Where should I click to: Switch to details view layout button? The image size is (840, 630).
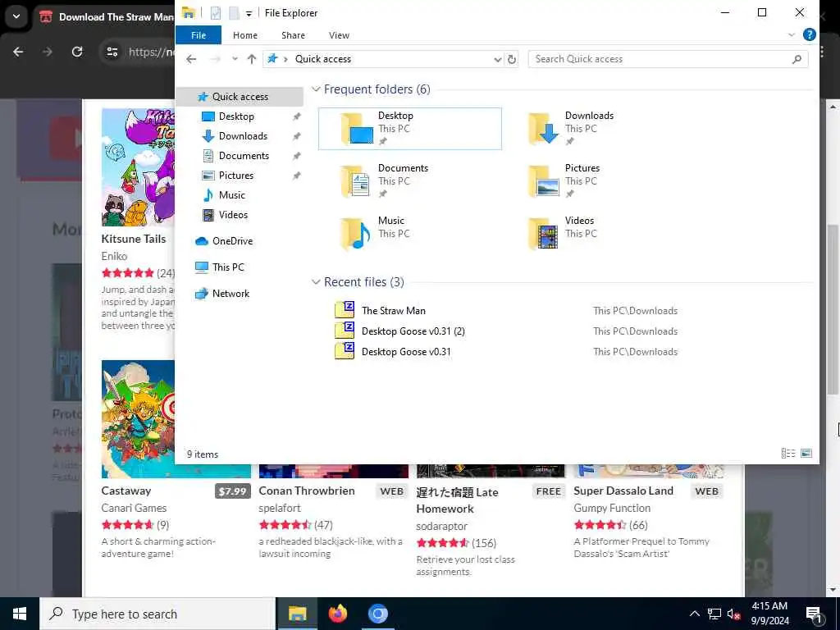tap(788, 454)
